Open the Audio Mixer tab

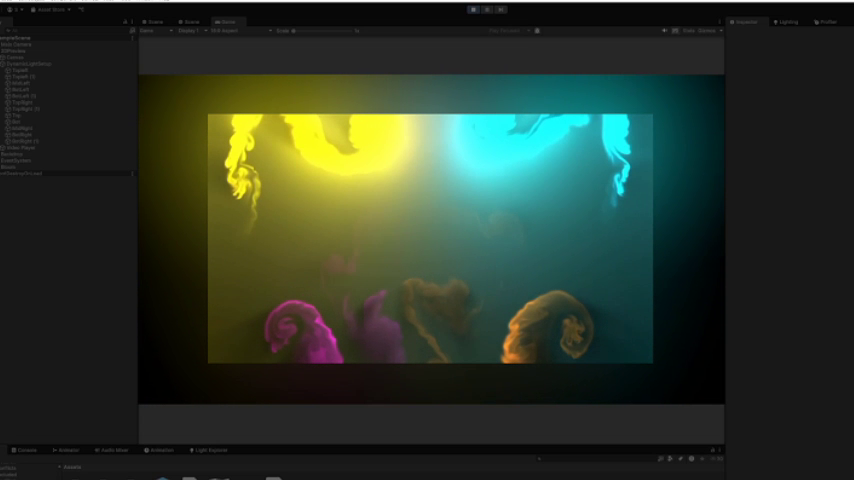click(x=112, y=451)
